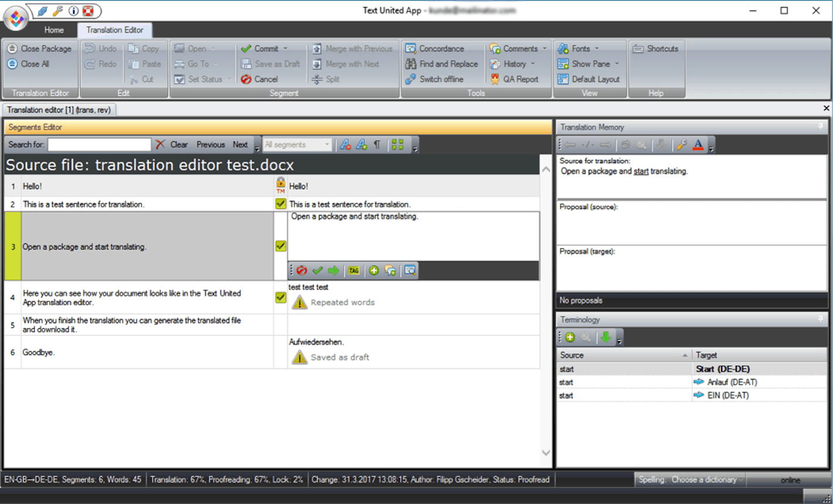Viewport: 833px width, 504px height.
Task: Click Show Pane in the View group
Action: (584, 64)
